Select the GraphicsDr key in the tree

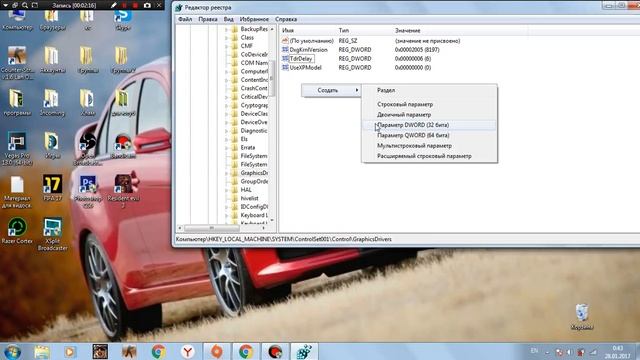(x=254, y=173)
